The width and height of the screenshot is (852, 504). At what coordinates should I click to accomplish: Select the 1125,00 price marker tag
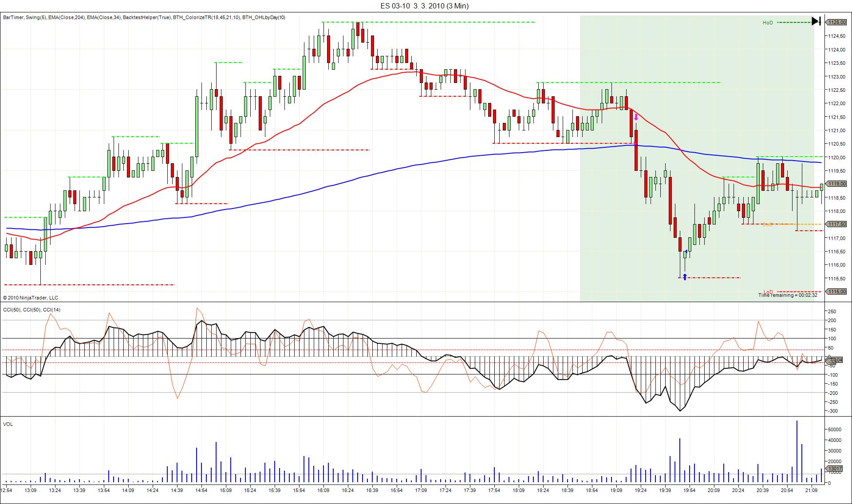(x=836, y=22)
